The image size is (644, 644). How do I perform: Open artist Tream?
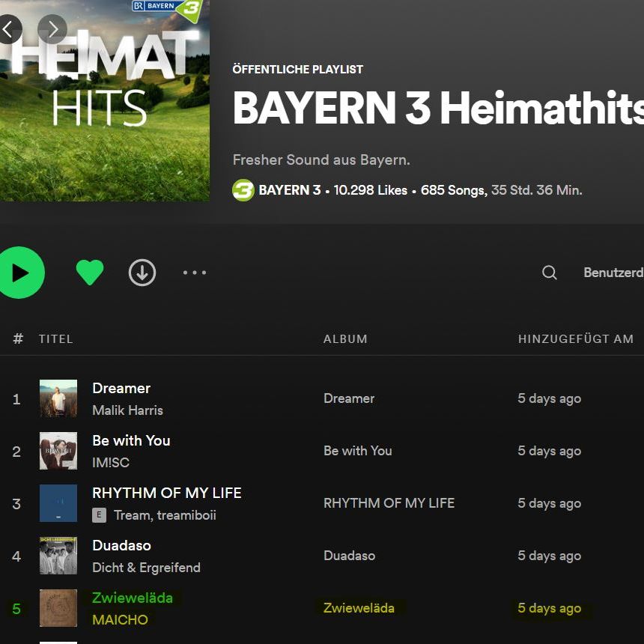coord(132,515)
